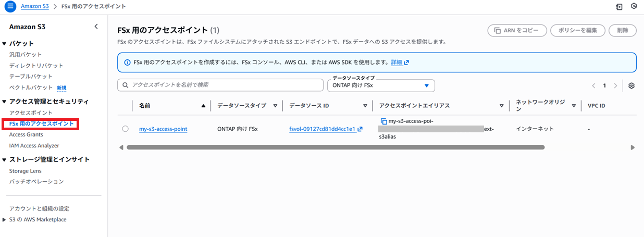644x237 pixels.
Task: Open データソースタイプ dropdown ONTAP 向け FSx
Action: (381, 85)
